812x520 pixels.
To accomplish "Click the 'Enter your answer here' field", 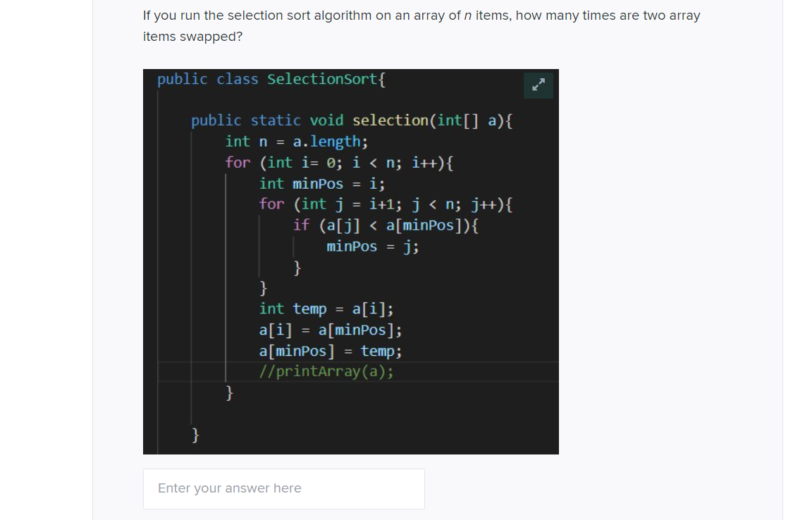I will pyautogui.click(x=284, y=488).
